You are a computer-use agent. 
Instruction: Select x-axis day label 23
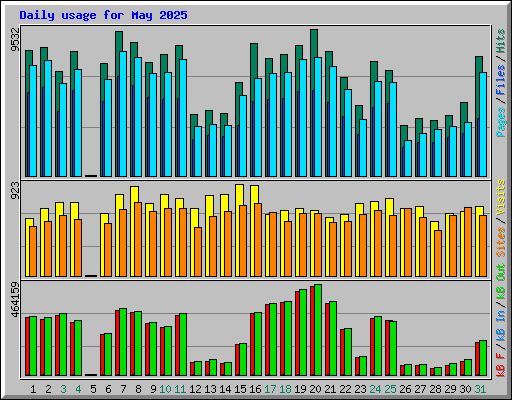click(360, 389)
